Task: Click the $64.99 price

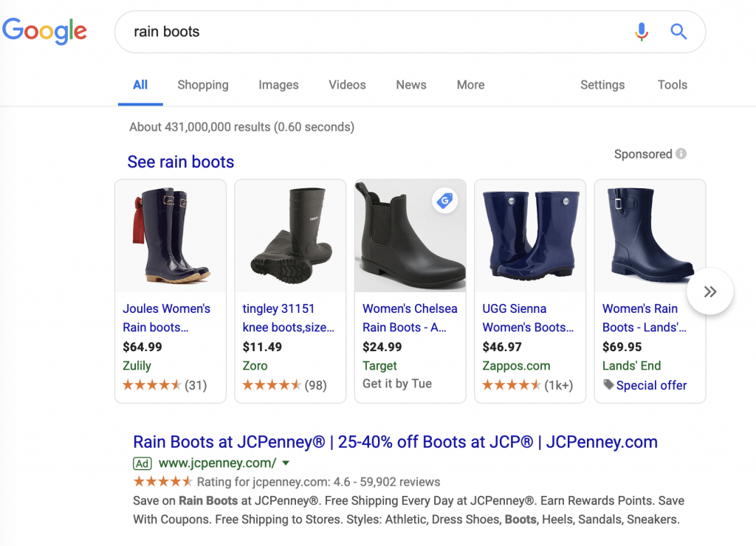Action: pyautogui.click(x=142, y=347)
